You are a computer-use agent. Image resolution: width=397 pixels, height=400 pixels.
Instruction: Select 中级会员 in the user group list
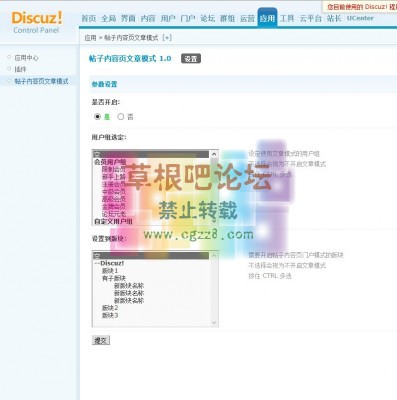[114, 192]
